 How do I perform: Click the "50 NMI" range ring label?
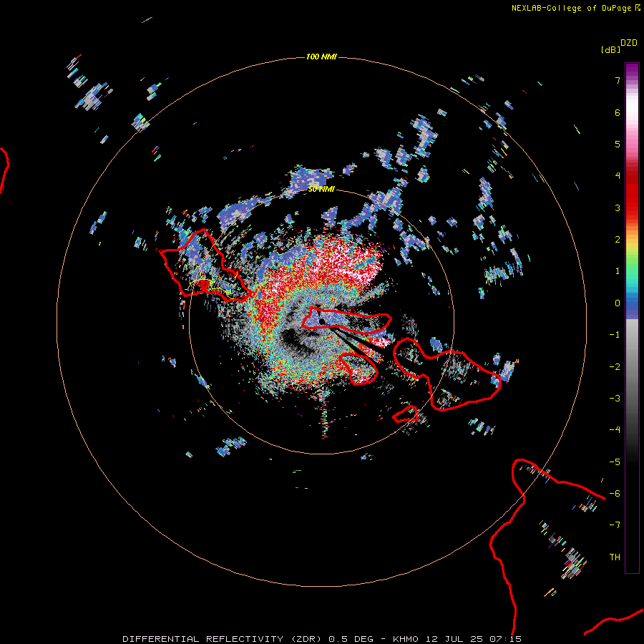point(321,190)
